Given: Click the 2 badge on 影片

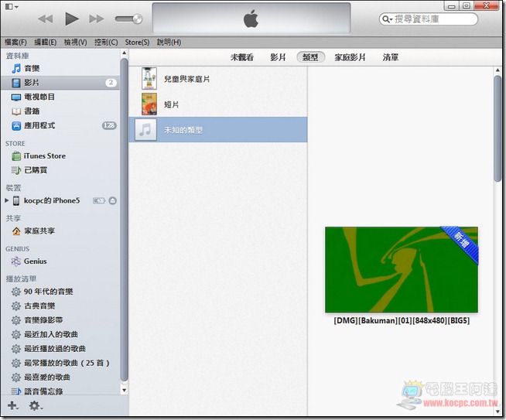Looking at the screenshot, I should [x=111, y=83].
